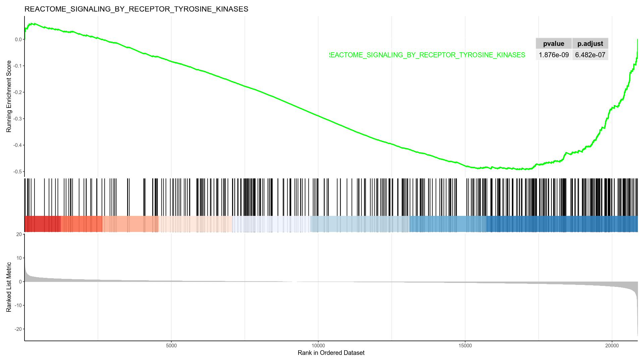Click the -20 ranked metric tick label
644x362 pixels.
point(18,329)
